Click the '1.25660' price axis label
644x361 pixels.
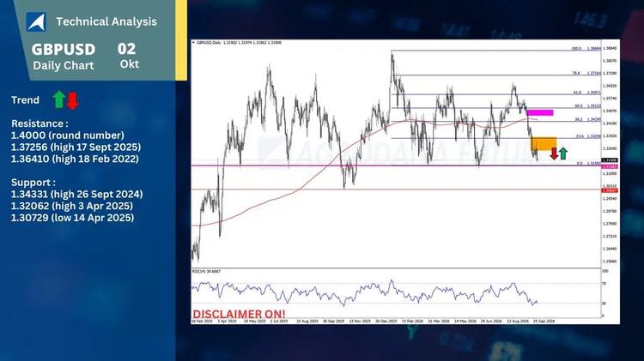pyautogui.click(x=610, y=262)
